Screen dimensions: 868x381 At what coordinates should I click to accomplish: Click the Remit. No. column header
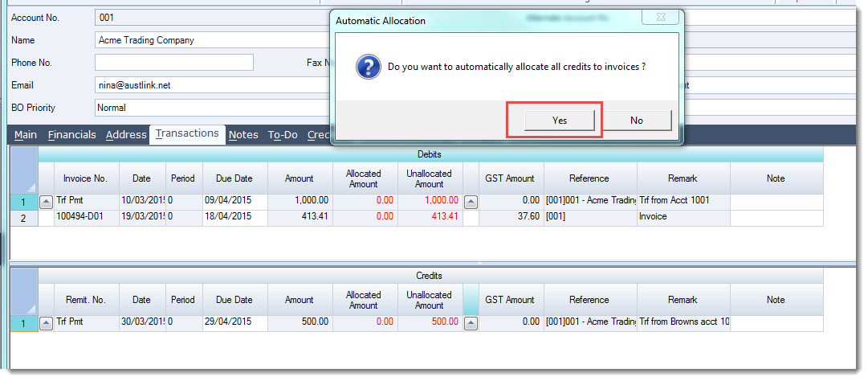point(87,300)
